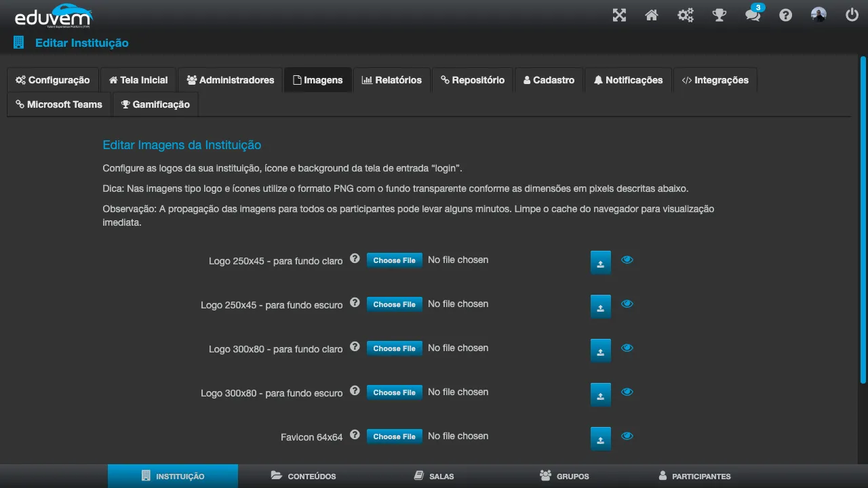Screen dimensions: 868x488
Task: Upload the Logo 250x45 fundo escuro image
Action: point(601,306)
